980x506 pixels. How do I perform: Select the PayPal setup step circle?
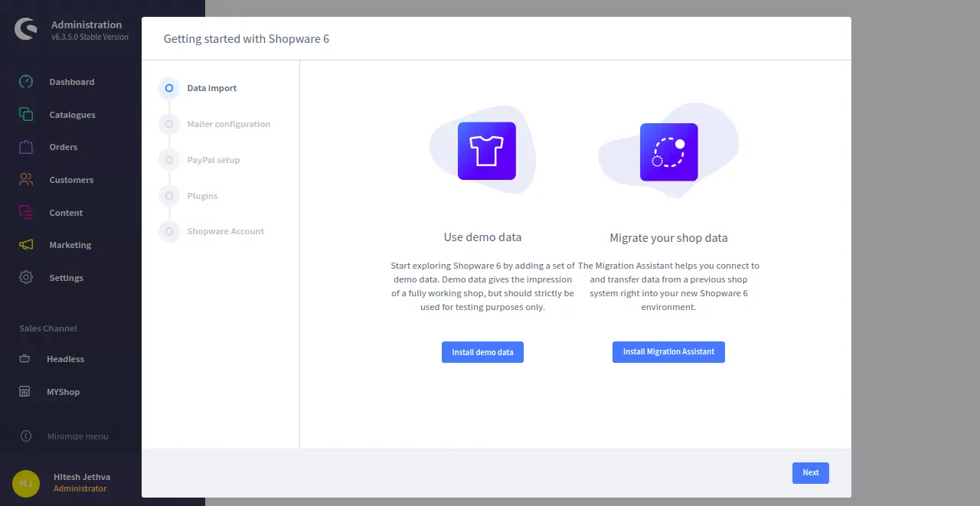[x=169, y=160]
